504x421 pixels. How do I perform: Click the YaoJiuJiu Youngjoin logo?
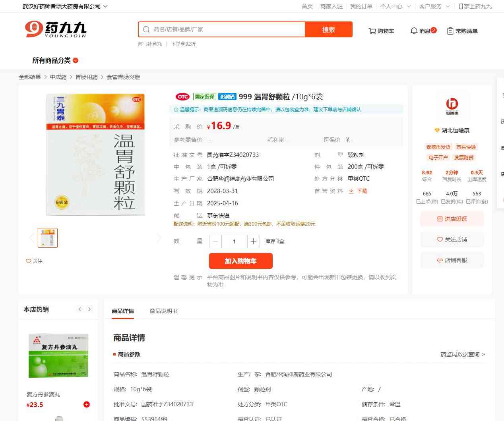(x=56, y=29)
